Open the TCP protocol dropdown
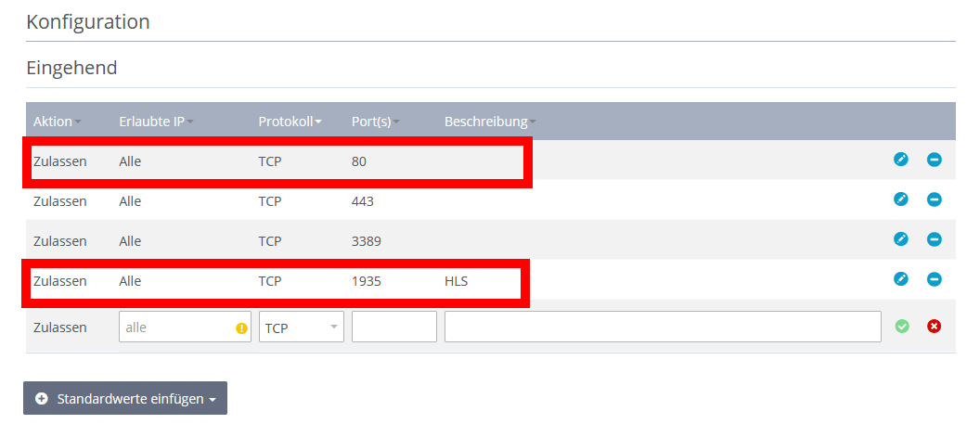980x424 pixels. tap(302, 327)
